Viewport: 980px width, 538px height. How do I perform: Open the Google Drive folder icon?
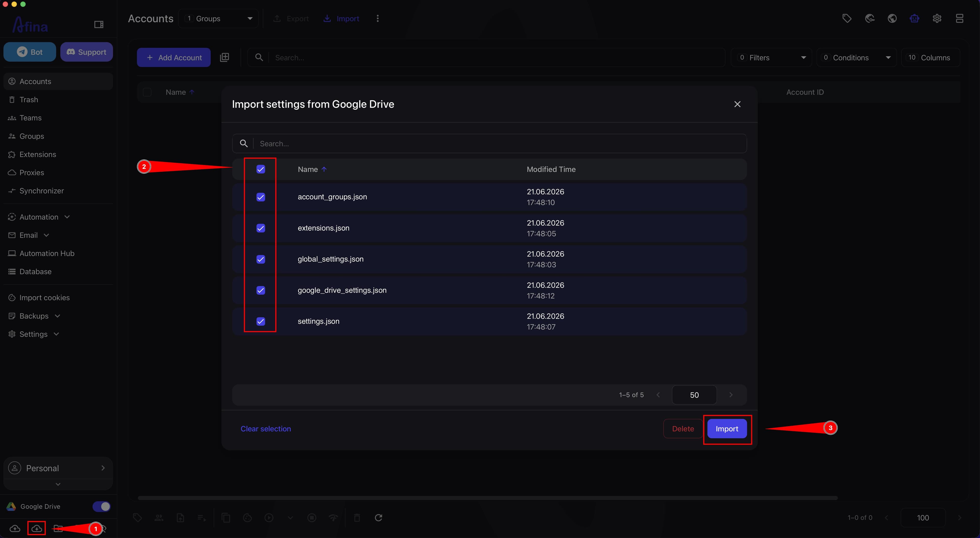[58, 528]
